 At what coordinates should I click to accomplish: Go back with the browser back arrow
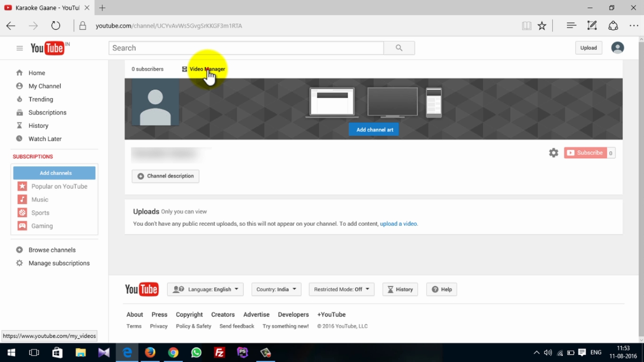(11, 26)
